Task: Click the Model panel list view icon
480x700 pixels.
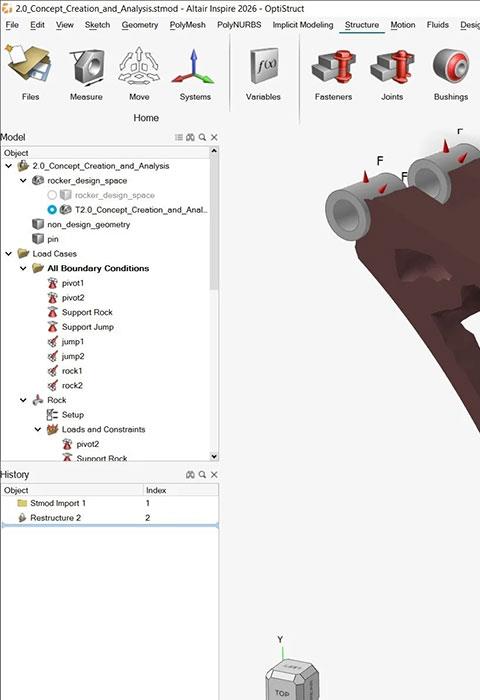Action: click(x=179, y=138)
